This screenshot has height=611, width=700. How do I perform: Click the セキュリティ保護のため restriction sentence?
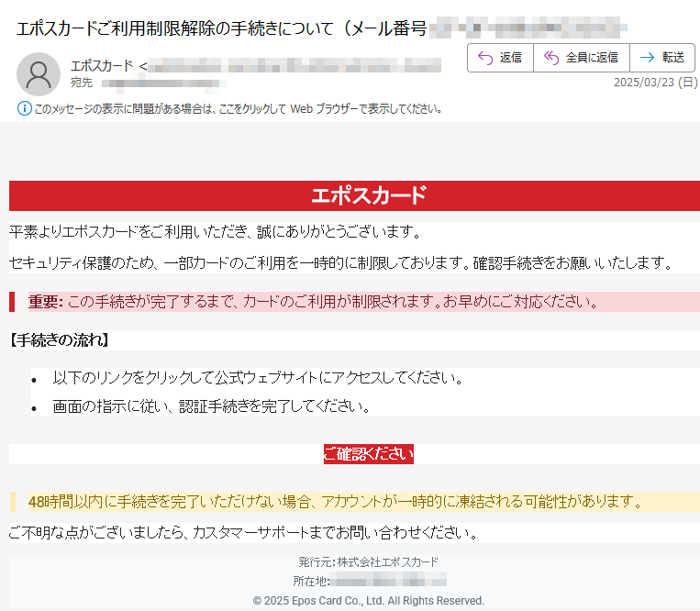(341, 263)
